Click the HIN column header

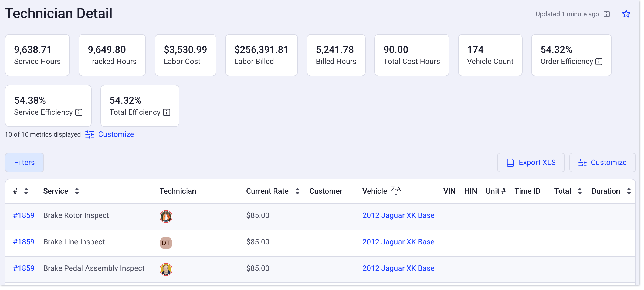click(471, 191)
